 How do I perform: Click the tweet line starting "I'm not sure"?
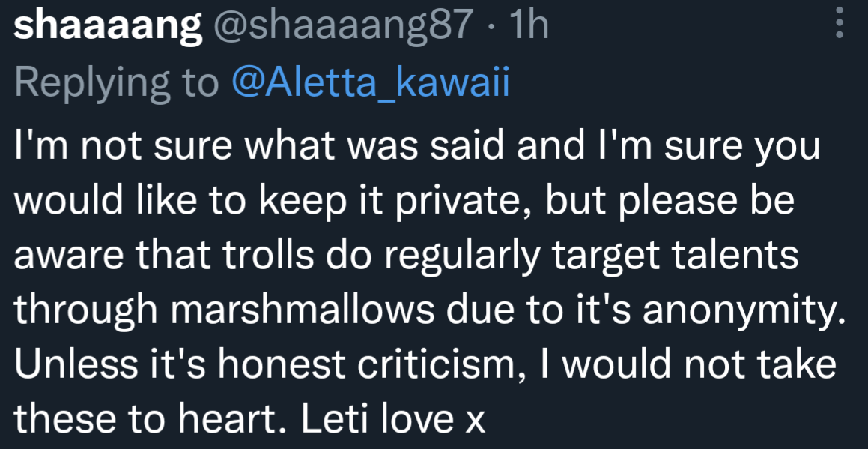pos(417,147)
